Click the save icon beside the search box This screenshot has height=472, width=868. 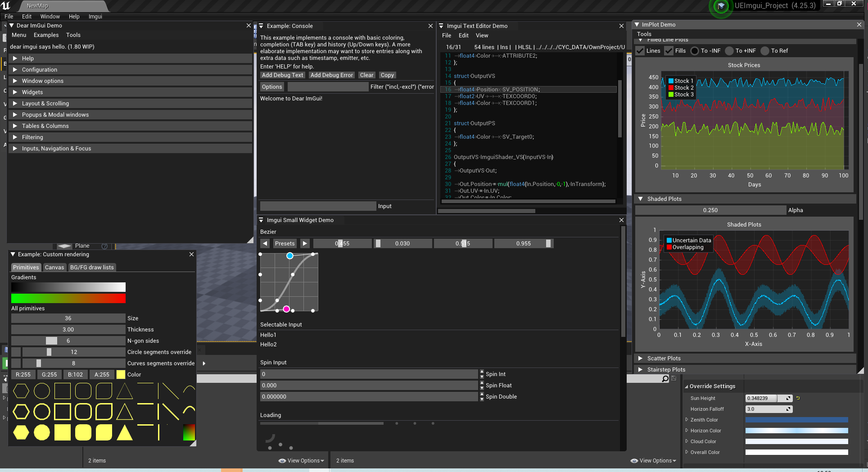tap(674, 378)
